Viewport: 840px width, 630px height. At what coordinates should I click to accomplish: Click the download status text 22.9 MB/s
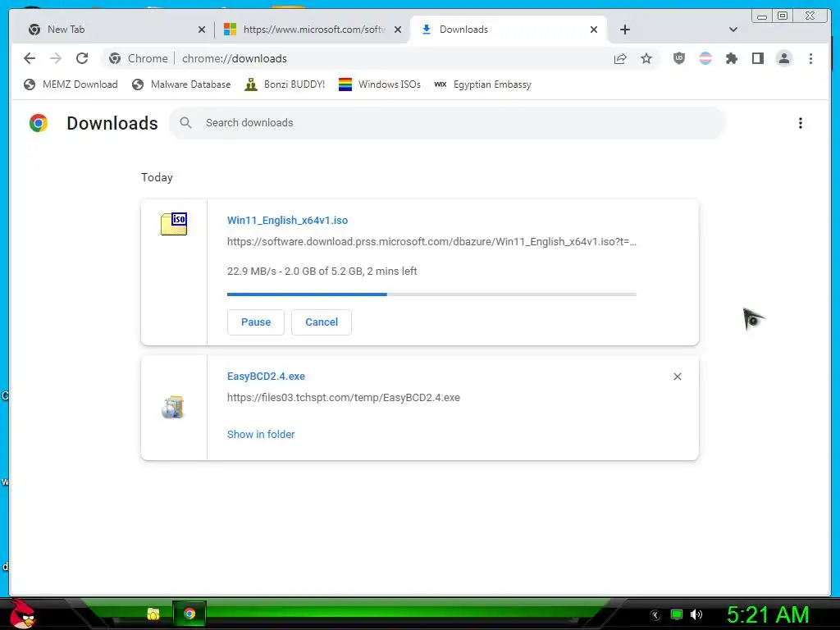pyautogui.click(x=322, y=271)
